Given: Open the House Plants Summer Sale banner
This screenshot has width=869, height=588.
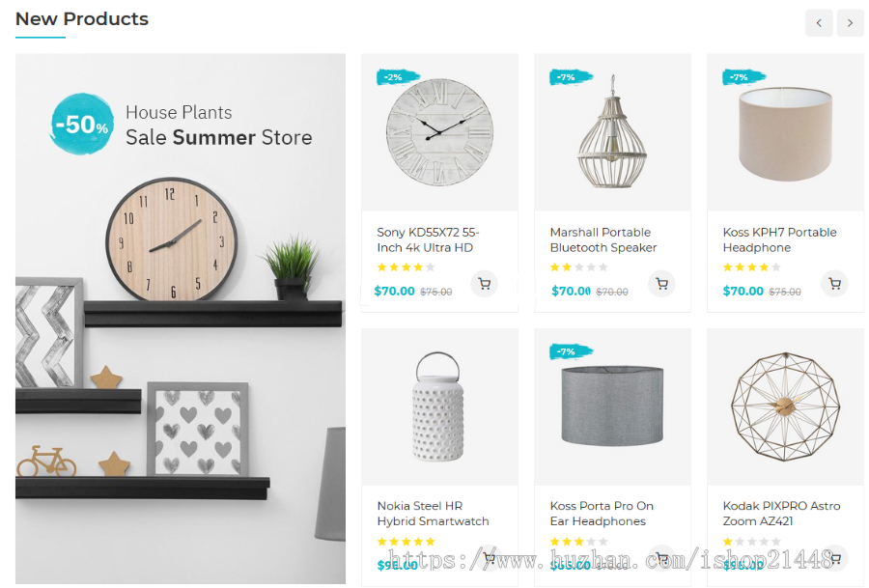Looking at the screenshot, I should point(181,319).
